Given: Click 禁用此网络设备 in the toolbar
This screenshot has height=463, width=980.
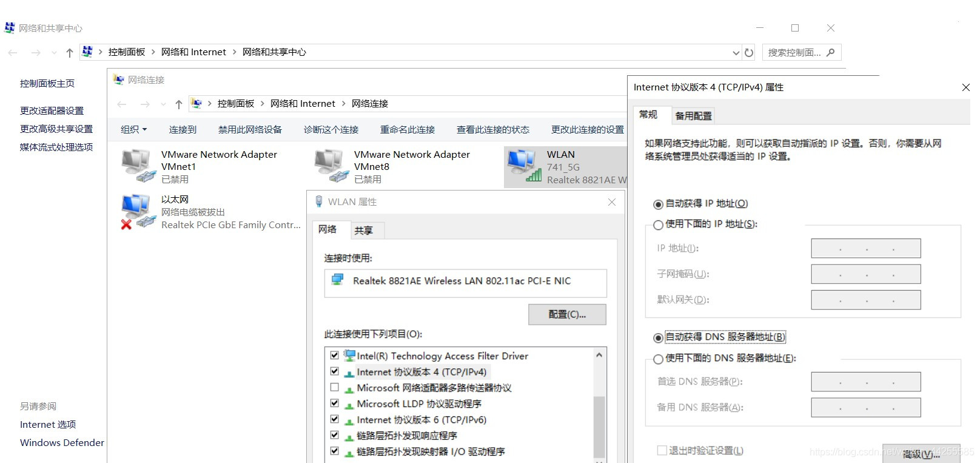Looking at the screenshot, I should coord(250,129).
